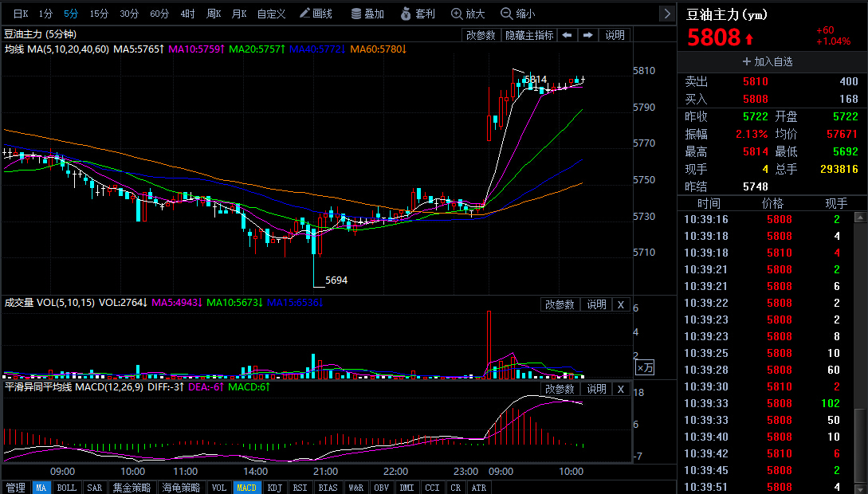
Task: Add contract to watchlist via 加入自选
Action: 768,61
